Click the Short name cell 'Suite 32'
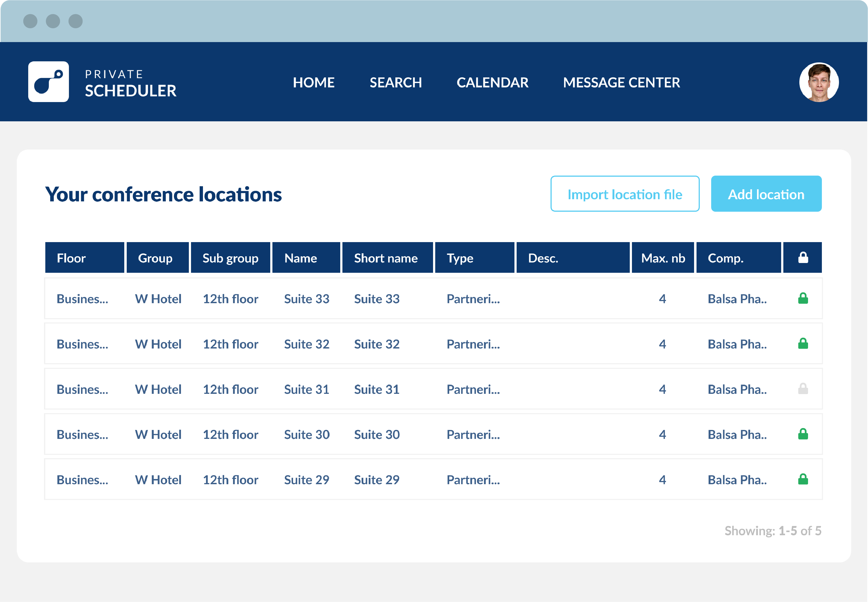Viewport: 868px width, 602px height. click(x=377, y=344)
